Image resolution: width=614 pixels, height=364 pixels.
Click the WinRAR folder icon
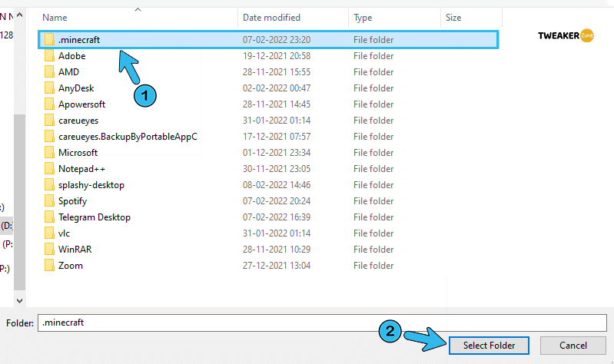[49, 250]
